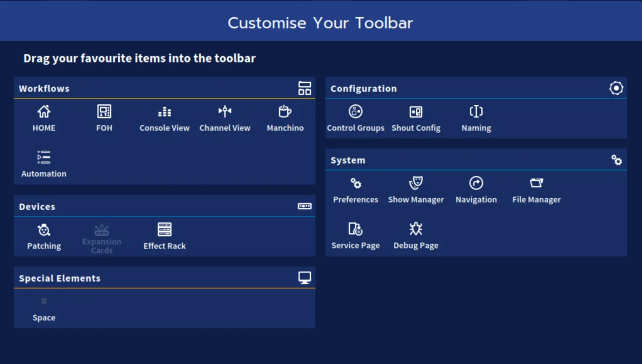642x364 pixels.
Task: Click the 'Drag your favourite items' instruction text
Action: pyautogui.click(x=140, y=58)
